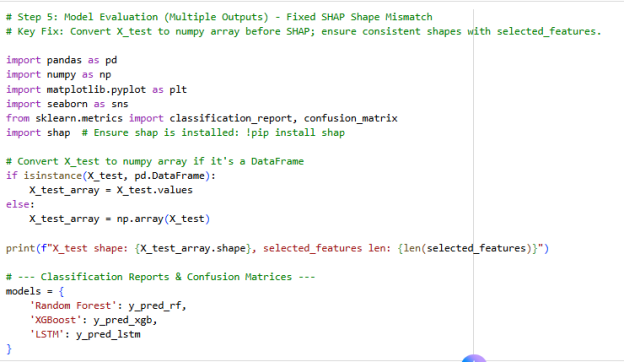Click '{X_test_array.shape}' inside the f-string
Image resolution: width=624 pixels, height=362 pixels.
tap(193, 248)
